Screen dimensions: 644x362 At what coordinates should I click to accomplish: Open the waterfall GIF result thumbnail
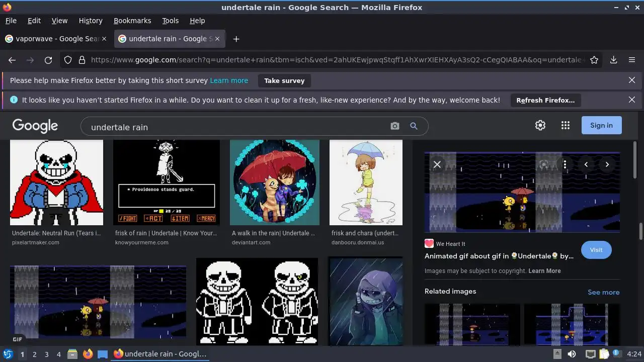[98, 302]
